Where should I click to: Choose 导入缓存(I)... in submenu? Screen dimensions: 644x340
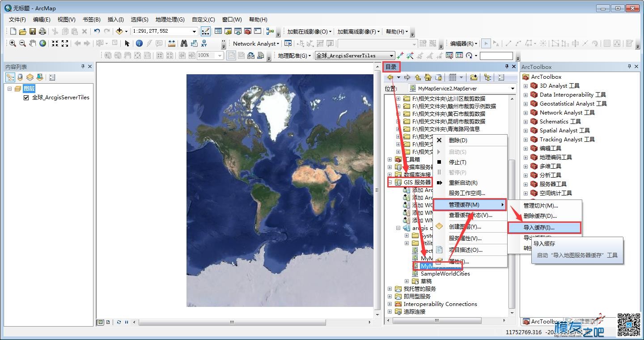tap(544, 228)
